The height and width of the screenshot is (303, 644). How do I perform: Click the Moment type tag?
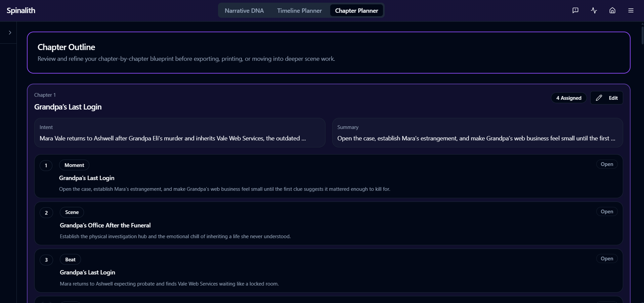point(74,165)
